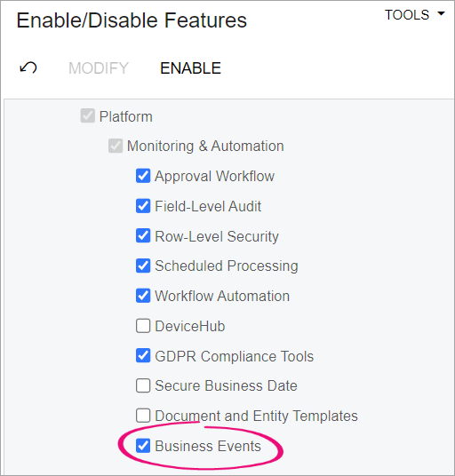Disable the Row-Level Security checkbox
Image resolution: width=455 pixels, height=476 pixels.
tap(143, 236)
